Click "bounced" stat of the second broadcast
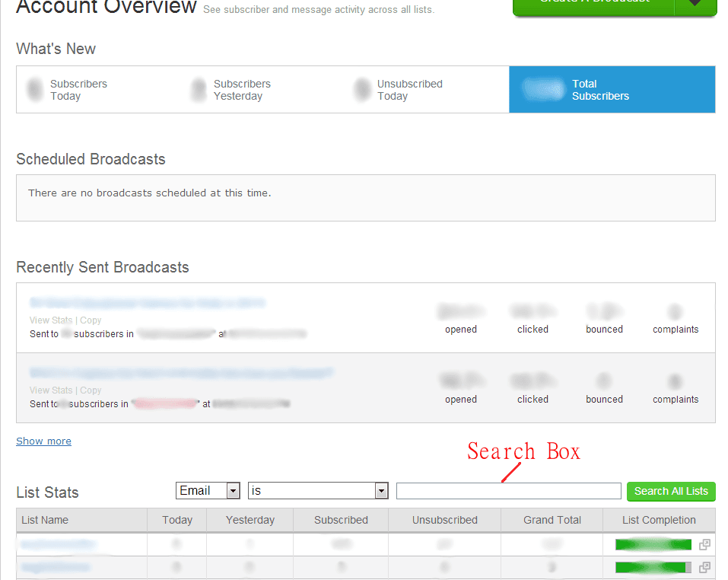 coord(605,389)
